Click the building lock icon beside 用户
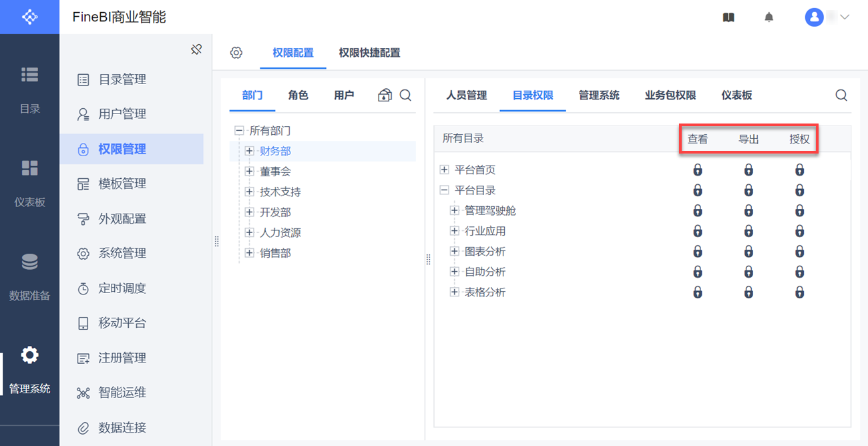The image size is (868, 446). [x=385, y=95]
